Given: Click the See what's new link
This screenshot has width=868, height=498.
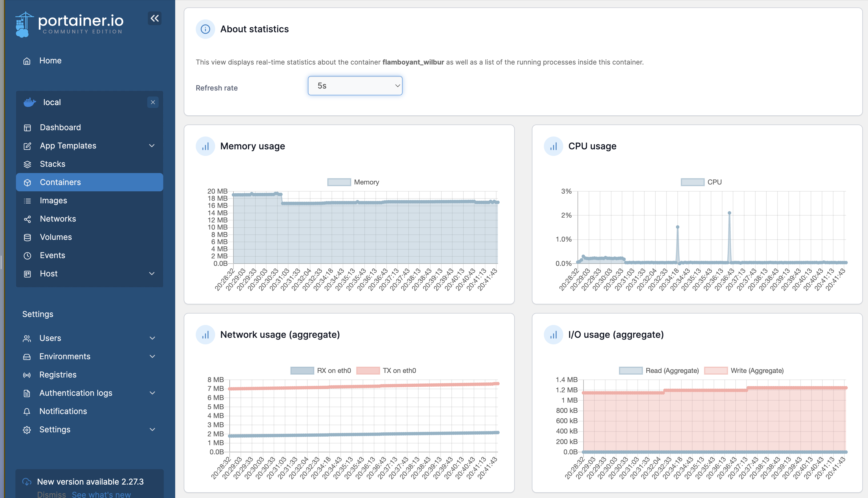Looking at the screenshot, I should point(101,494).
